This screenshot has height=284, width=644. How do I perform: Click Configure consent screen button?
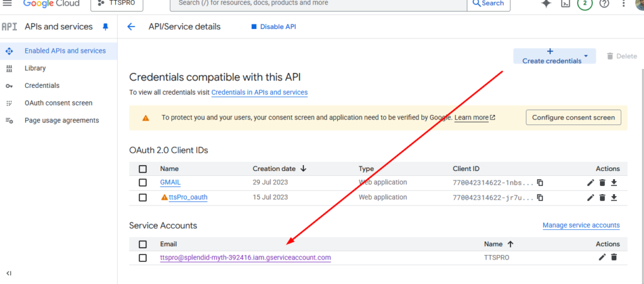[x=574, y=117]
